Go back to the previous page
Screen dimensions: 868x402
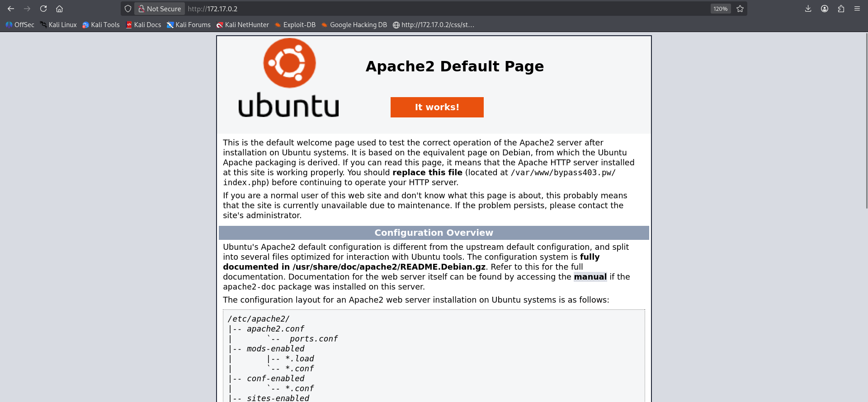click(x=11, y=9)
